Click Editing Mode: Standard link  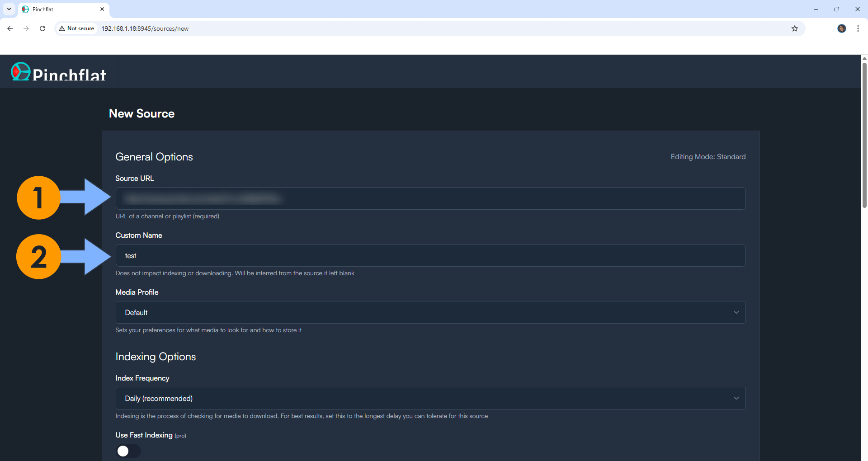click(x=708, y=156)
